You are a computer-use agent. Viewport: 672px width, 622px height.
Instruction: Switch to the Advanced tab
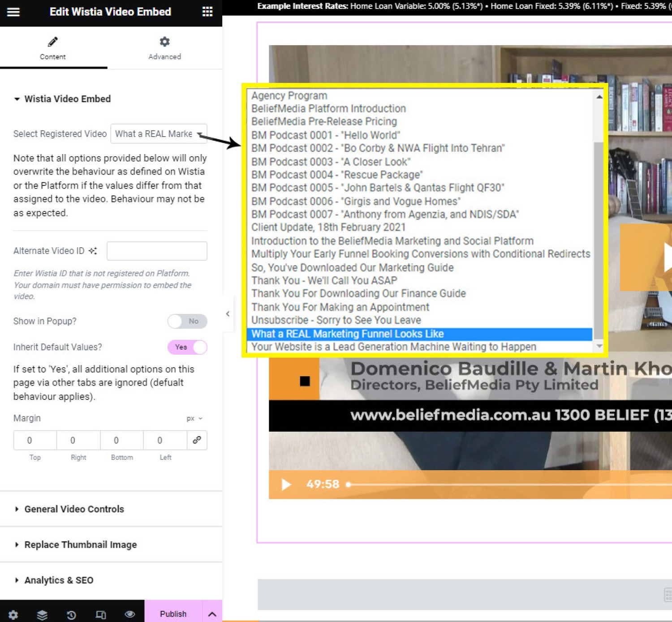(x=165, y=48)
